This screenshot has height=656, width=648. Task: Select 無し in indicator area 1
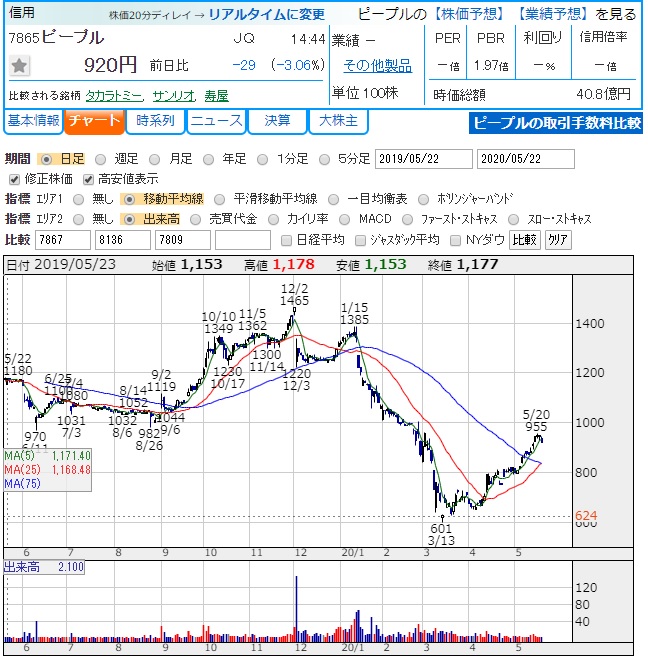(78, 200)
